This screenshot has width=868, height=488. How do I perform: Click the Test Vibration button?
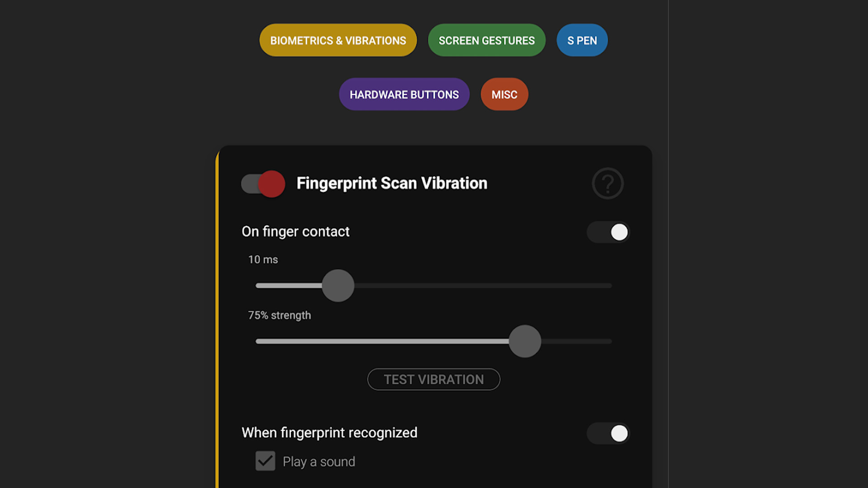[434, 380]
